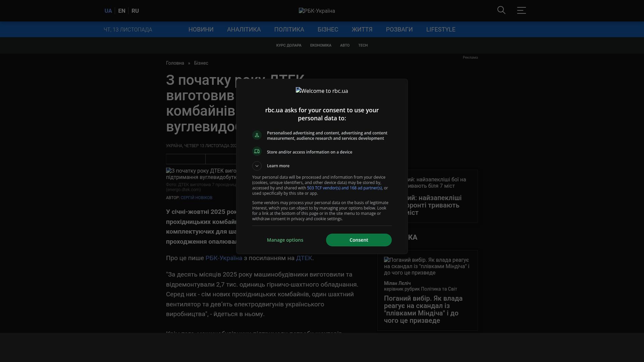644x362 pixels.
Task: Open the БІЗНЕС menu section
Action: [x=328, y=29]
